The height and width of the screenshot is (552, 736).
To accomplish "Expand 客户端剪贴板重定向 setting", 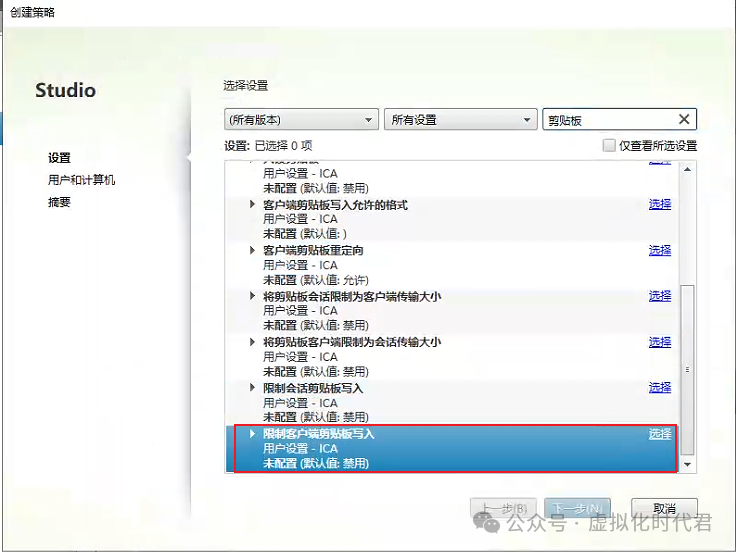I will coord(252,250).
